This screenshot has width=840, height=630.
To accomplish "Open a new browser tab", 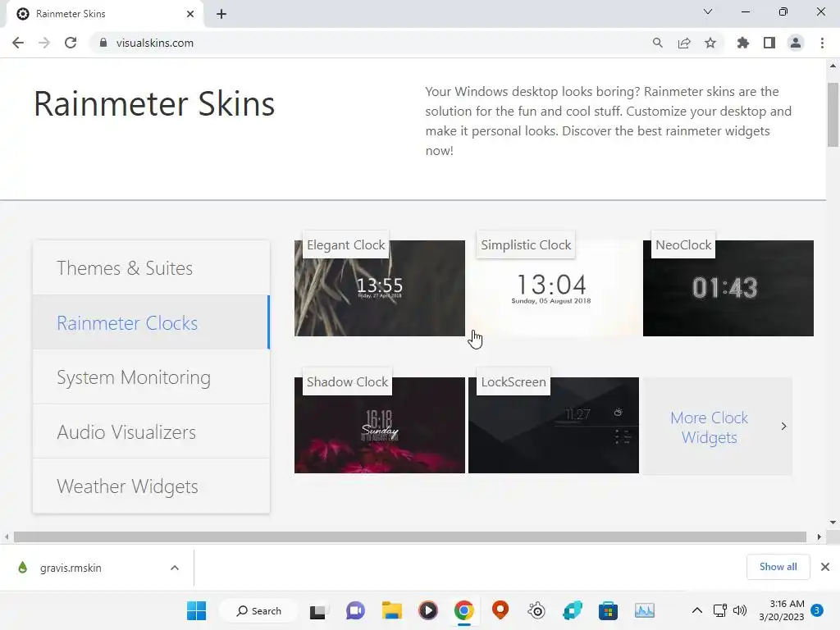I will pos(221,14).
